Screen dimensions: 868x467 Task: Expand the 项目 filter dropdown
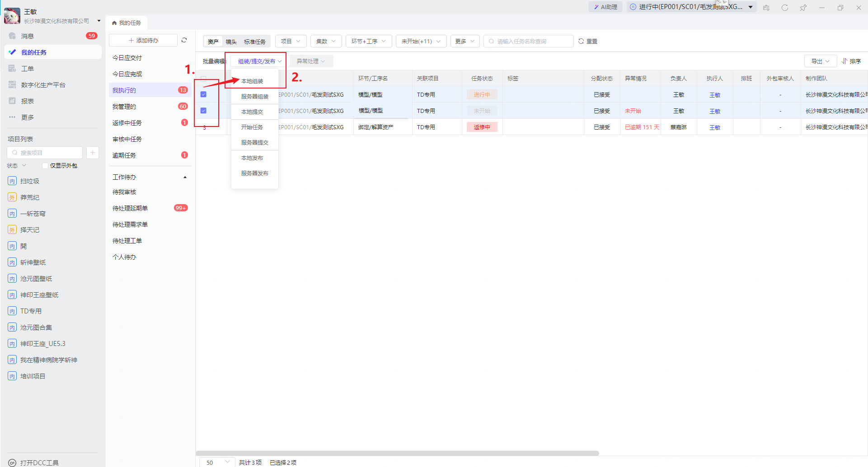click(x=291, y=41)
